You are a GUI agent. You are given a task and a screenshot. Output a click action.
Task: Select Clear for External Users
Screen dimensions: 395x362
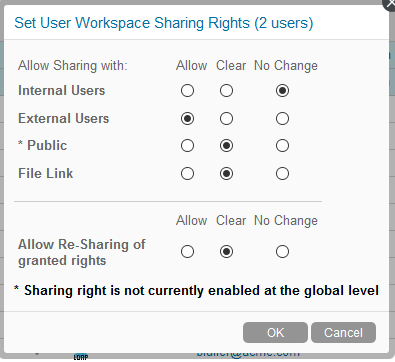226,119
